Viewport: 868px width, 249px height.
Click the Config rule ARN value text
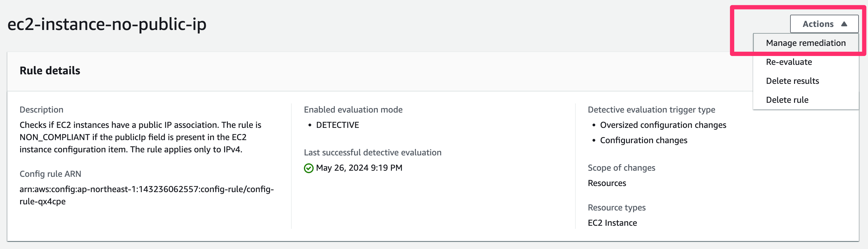147,195
